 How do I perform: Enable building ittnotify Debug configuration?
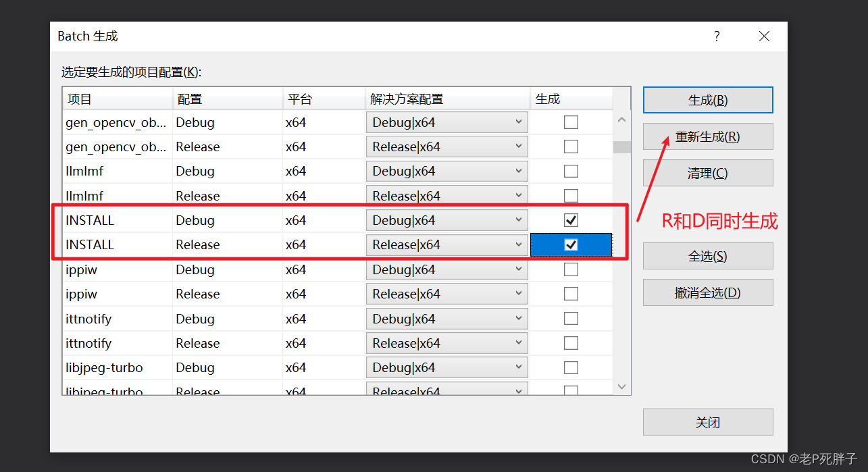571,318
